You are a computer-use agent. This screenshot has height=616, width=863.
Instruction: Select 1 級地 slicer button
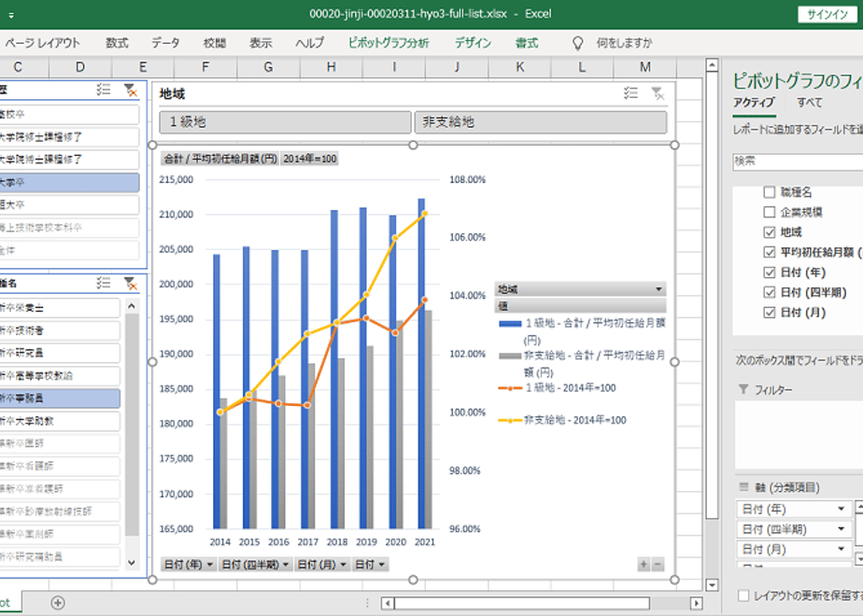pos(285,122)
